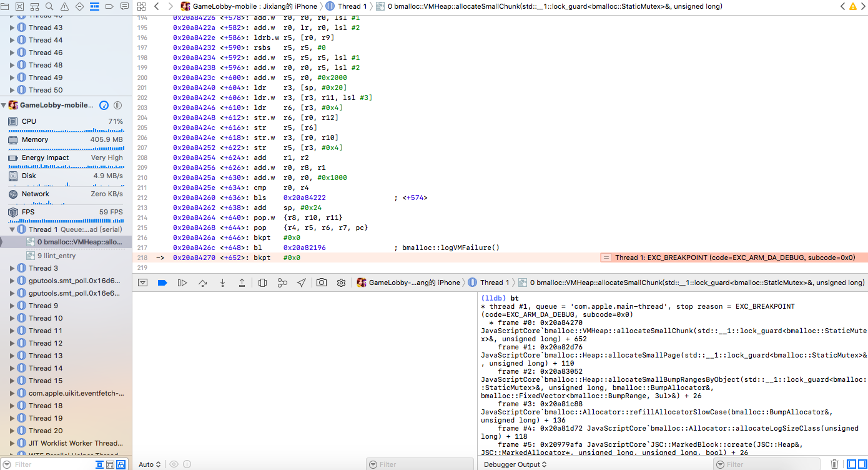Open the process view options icon
868x470 pixels.
105,105
